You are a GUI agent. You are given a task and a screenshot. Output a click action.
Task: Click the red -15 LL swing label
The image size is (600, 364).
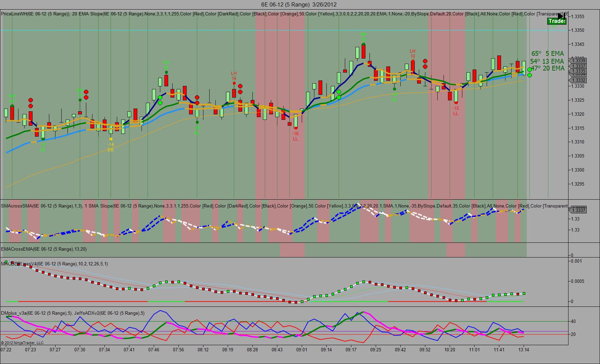[455, 111]
